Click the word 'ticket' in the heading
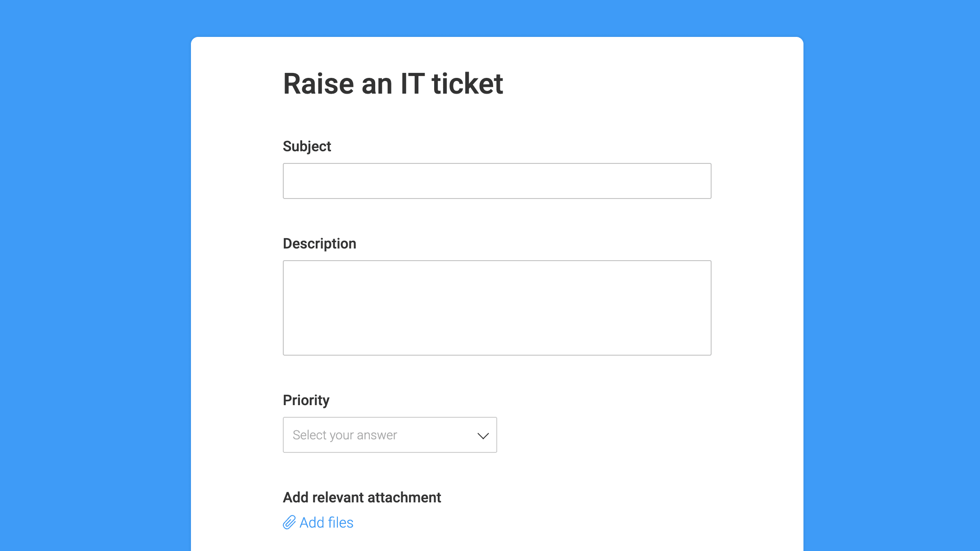The height and width of the screenshot is (551, 980). (x=467, y=84)
